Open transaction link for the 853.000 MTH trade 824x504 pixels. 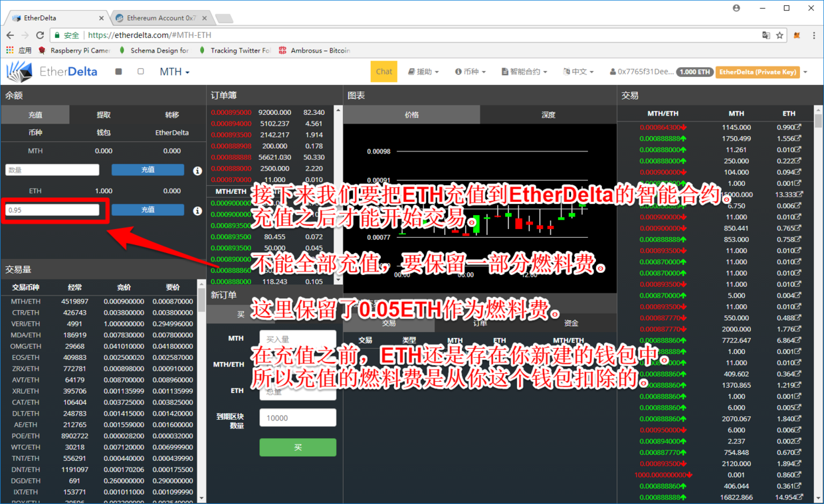(798, 239)
